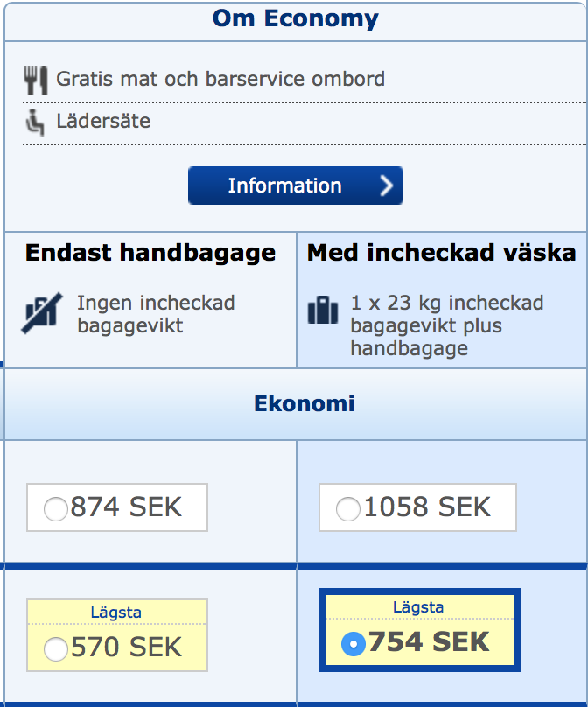Select the 1058 SEK fare radio button
Viewport: 588px width, 707px height.
click(348, 508)
